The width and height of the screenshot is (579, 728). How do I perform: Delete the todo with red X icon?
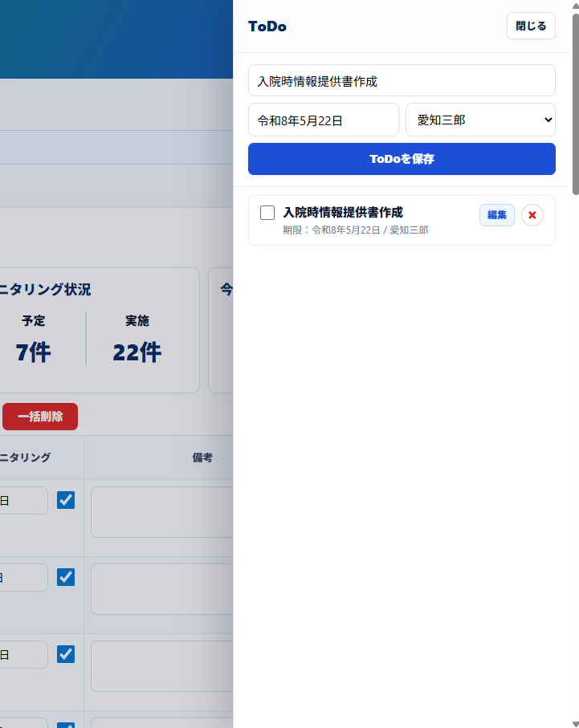pyautogui.click(x=532, y=215)
